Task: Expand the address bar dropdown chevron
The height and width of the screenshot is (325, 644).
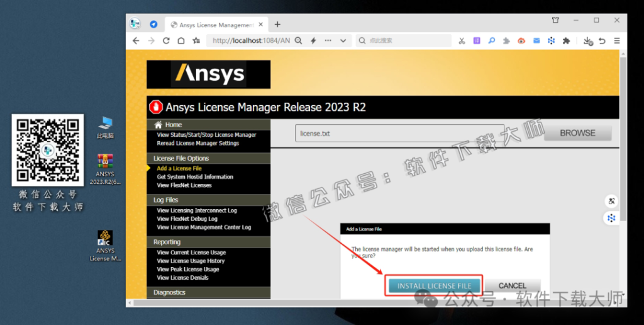Action: [x=343, y=41]
